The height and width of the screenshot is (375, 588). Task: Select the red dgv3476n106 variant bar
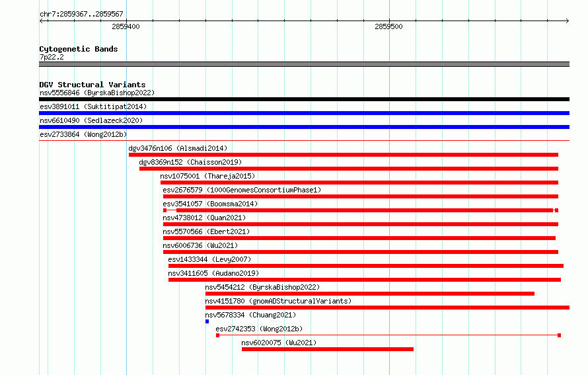(344, 155)
